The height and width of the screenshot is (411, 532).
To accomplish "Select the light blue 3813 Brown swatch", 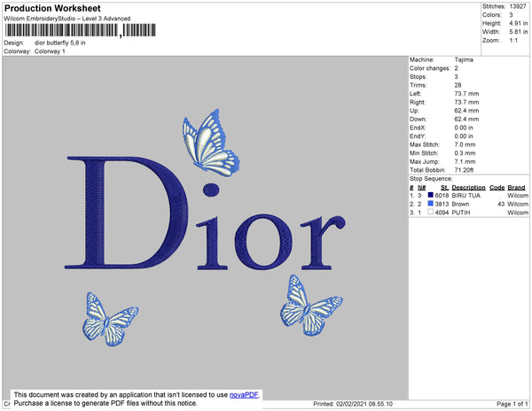I will [x=431, y=204].
